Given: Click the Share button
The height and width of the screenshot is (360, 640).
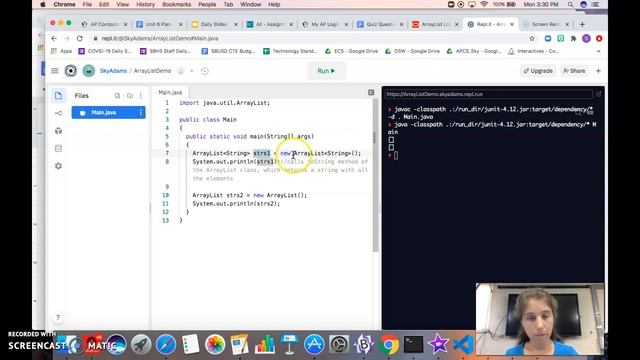Looking at the screenshot, I should pyautogui.click(x=574, y=71).
